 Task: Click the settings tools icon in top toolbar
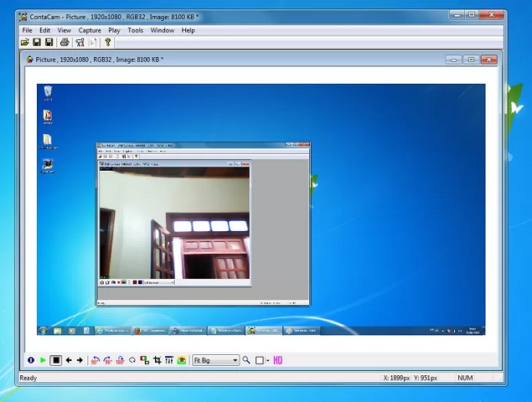80,43
